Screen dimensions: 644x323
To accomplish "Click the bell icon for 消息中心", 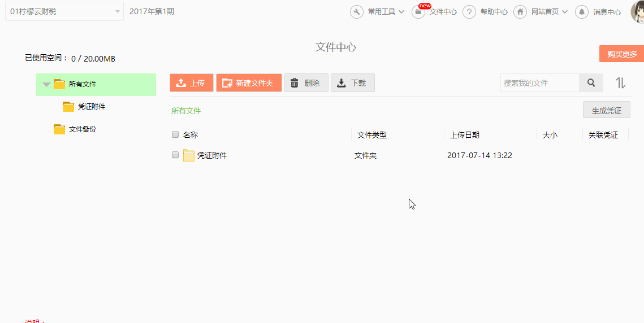I will click(x=582, y=12).
